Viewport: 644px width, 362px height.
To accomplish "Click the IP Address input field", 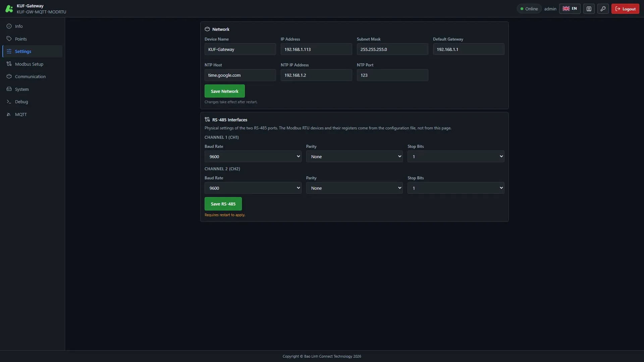I will [316, 49].
